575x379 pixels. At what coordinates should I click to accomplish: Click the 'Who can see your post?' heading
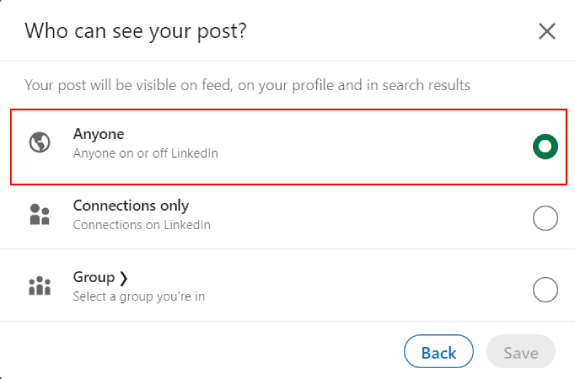[x=136, y=31]
